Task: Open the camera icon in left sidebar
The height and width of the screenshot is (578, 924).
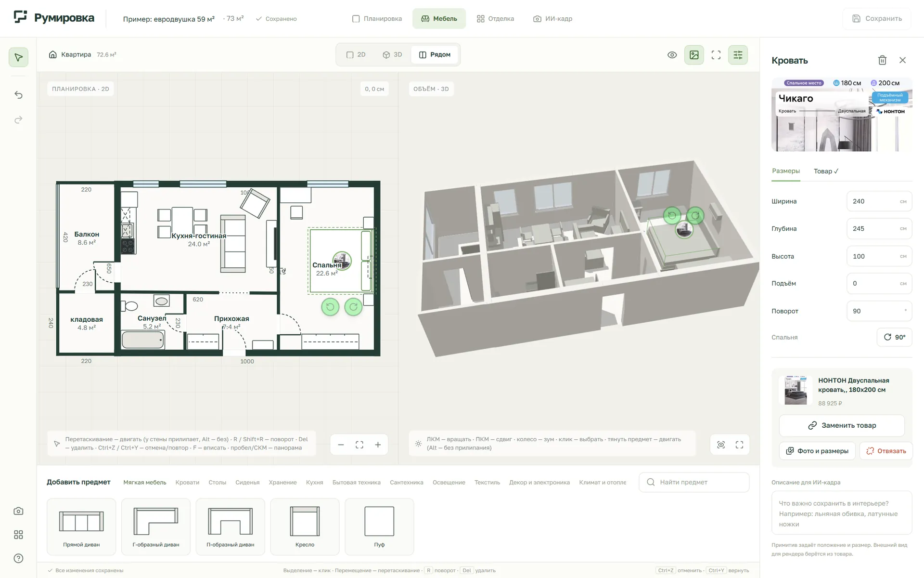Action: 18,511
